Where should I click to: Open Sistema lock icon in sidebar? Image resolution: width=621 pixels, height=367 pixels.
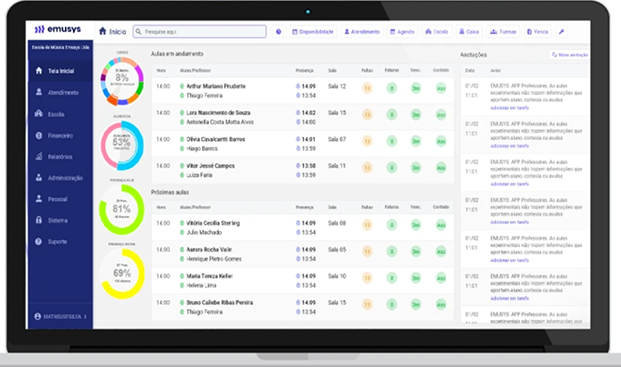tap(39, 220)
